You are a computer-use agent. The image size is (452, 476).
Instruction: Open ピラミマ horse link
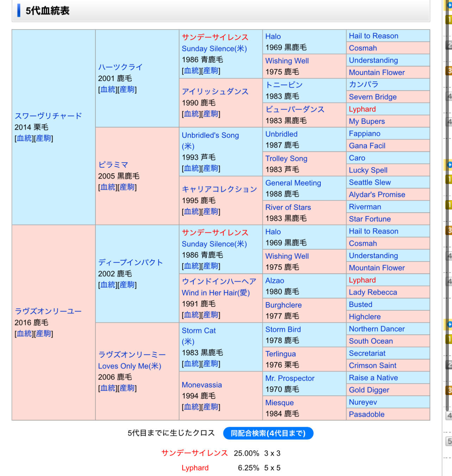pos(113,165)
